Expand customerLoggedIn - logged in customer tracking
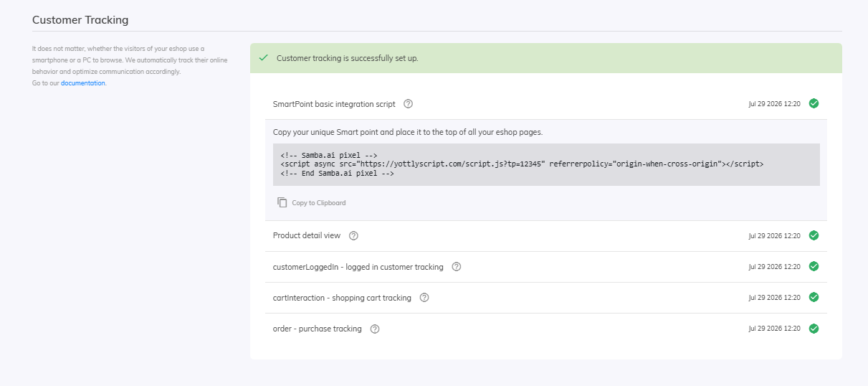Screen dimensions: 868x386 (545, 267)
